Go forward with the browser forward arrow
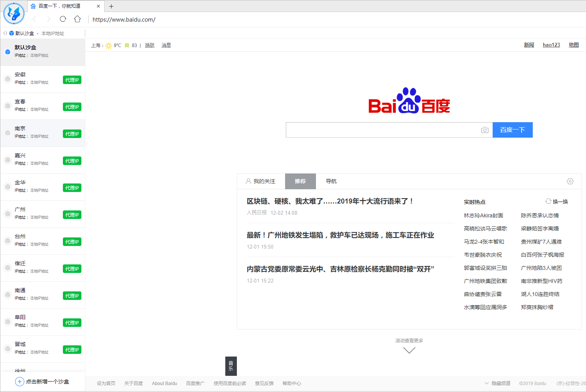586x392 pixels. pyautogui.click(x=49, y=19)
